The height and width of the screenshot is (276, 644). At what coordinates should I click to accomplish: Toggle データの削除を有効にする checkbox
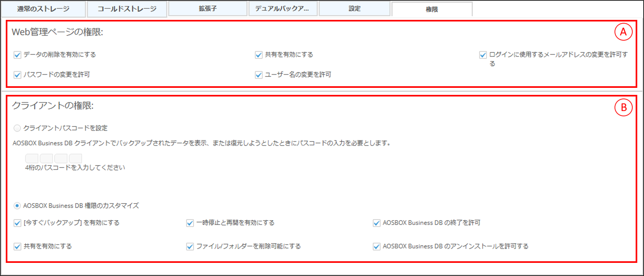[17, 55]
